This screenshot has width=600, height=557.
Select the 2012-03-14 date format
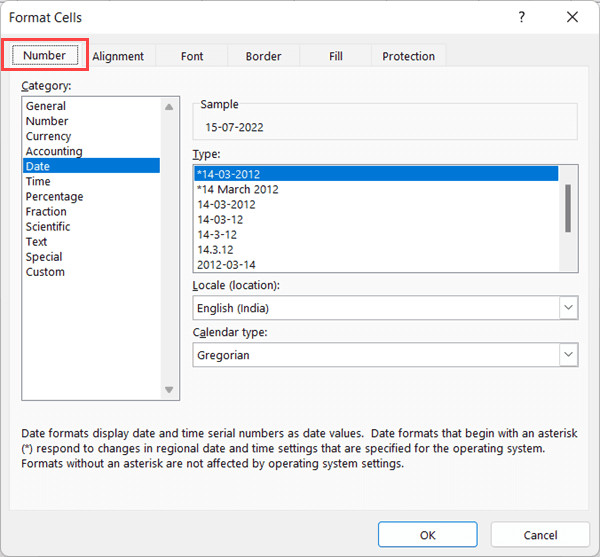[x=225, y=264]
